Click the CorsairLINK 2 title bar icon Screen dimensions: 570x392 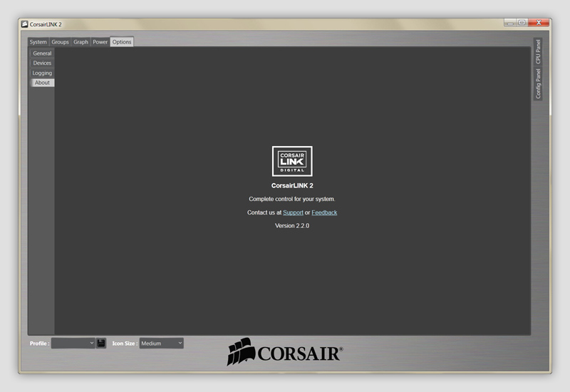(x=24, y=24)
